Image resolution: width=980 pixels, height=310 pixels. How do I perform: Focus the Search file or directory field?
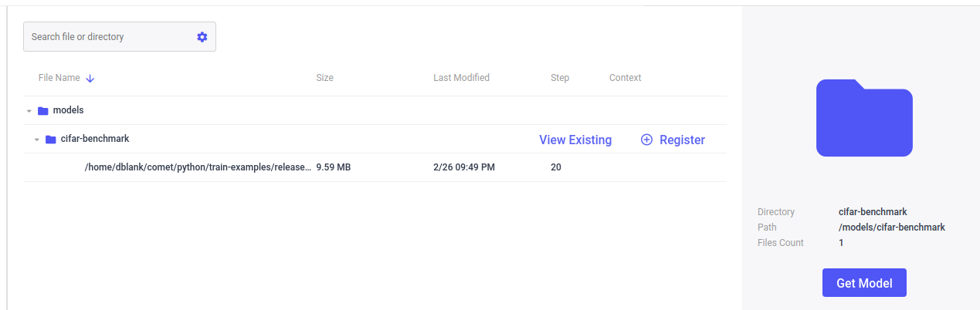110,37
